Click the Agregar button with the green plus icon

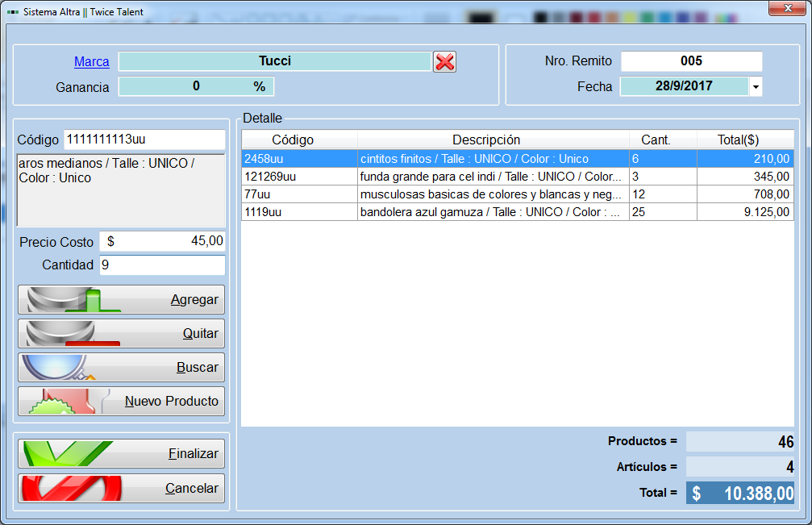point(122,300)
